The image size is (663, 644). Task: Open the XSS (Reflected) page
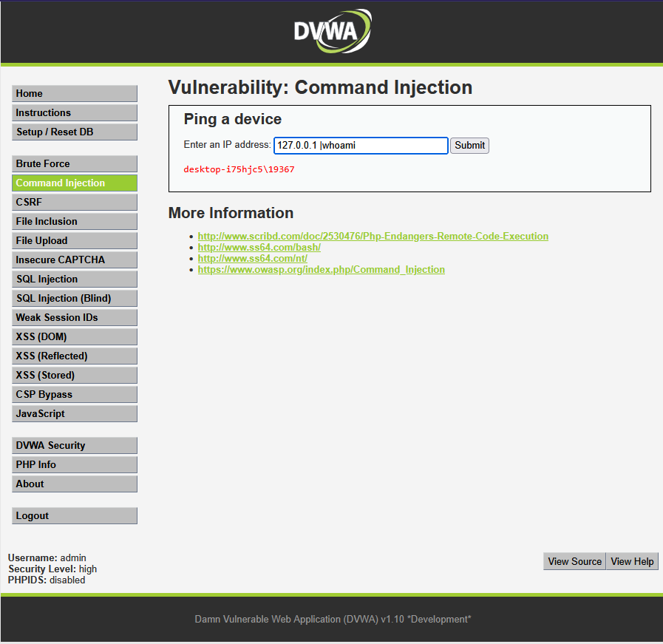click(x=75, y=356)
